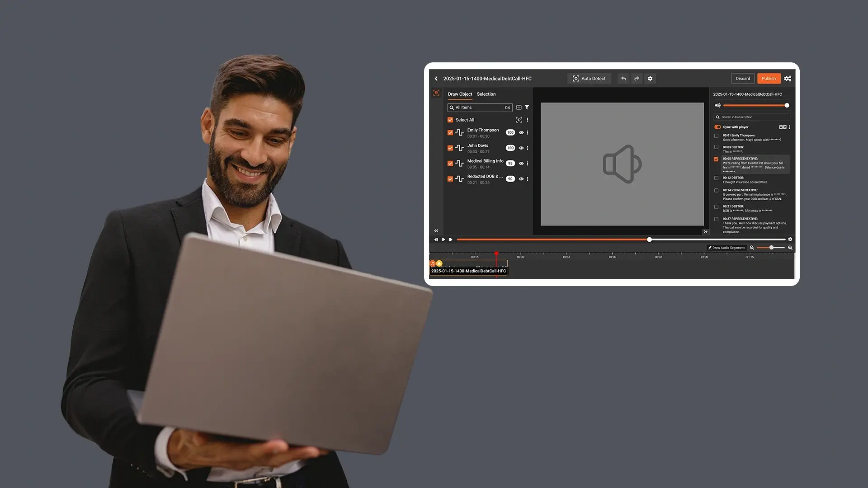Click the orange Publish button
Image resolution: width=868 pixels, height=488 pixels.
pyautogui.click(x=769, y=79)
